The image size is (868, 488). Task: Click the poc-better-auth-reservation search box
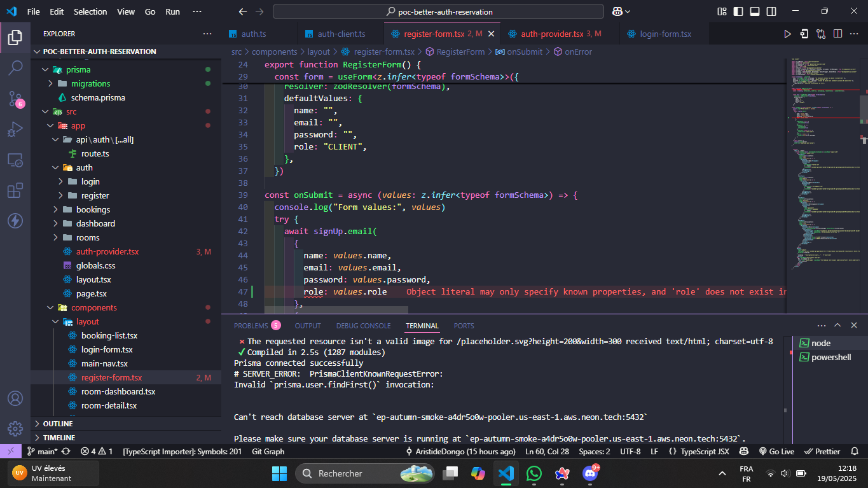click(x=439, y=11)
